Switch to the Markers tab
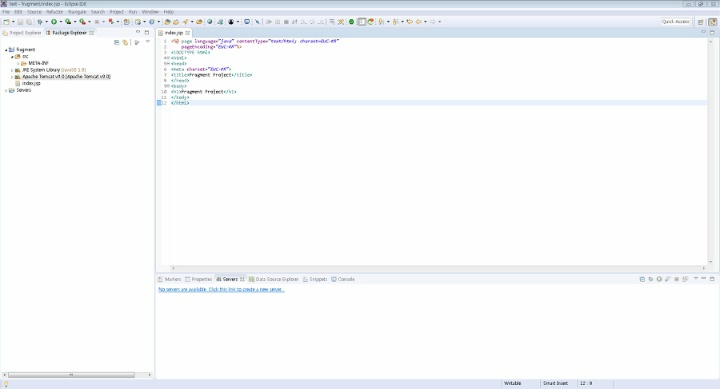This screenshot has width=720, height=389. point(169,279)
